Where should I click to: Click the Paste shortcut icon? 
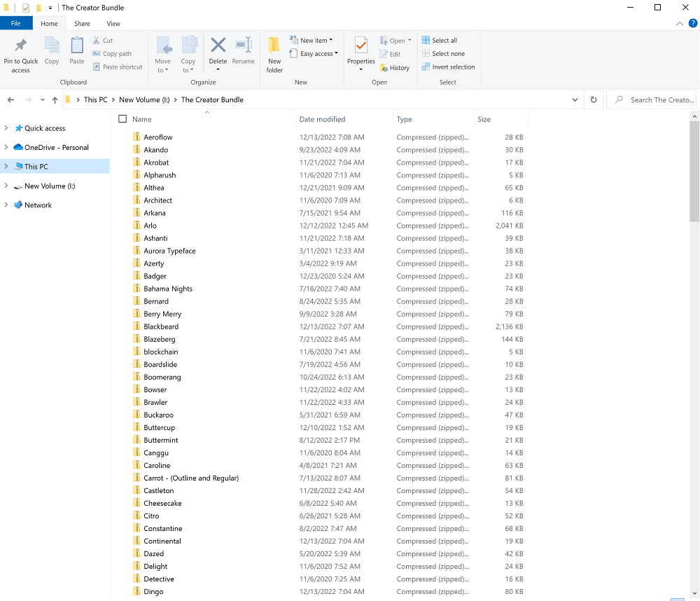click(97, 67)
